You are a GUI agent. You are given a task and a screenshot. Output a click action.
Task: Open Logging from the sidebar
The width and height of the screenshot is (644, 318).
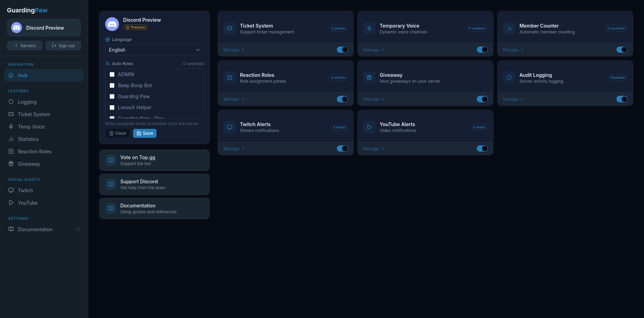44,102
